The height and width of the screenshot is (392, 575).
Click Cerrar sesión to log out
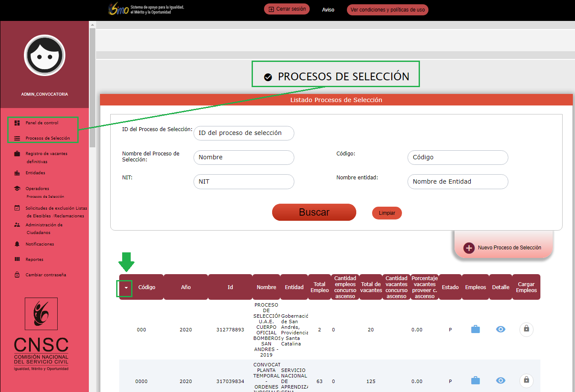click(x=287, y=9)
